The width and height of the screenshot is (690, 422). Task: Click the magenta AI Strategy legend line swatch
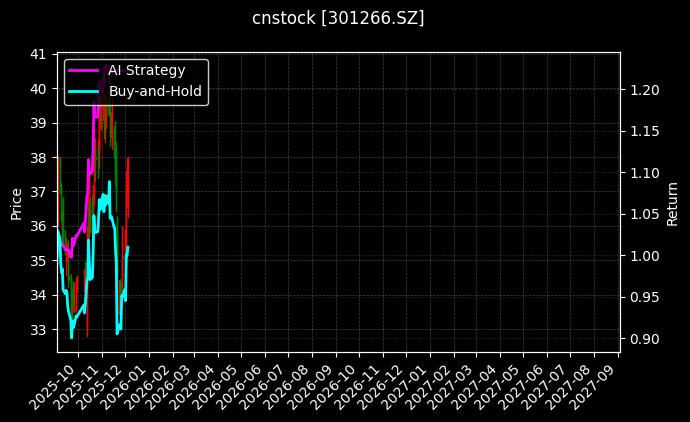(86, 70)
